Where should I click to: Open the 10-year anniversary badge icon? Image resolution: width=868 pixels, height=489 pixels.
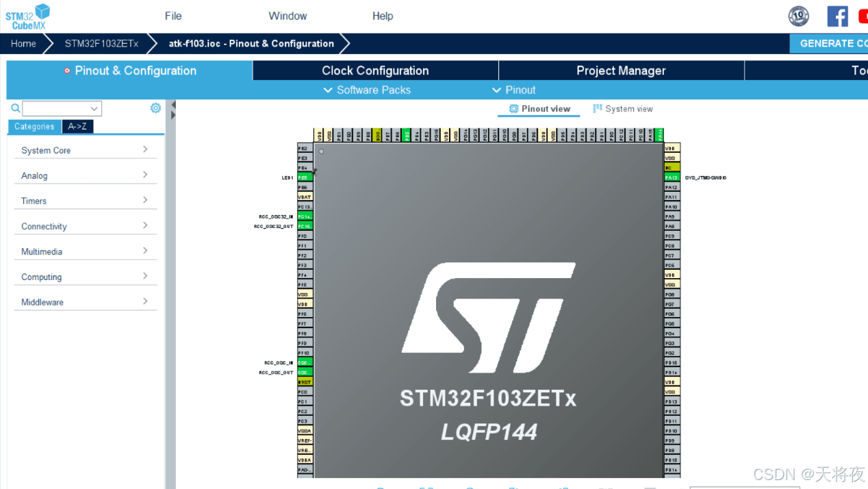799,16
